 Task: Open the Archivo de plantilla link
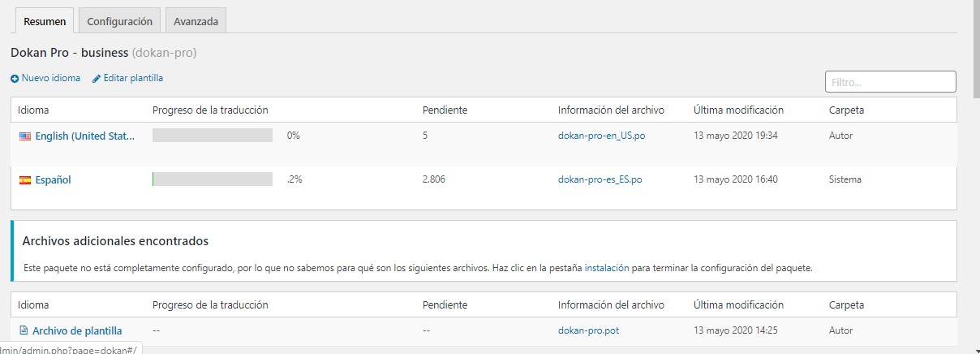click(77, 330)
